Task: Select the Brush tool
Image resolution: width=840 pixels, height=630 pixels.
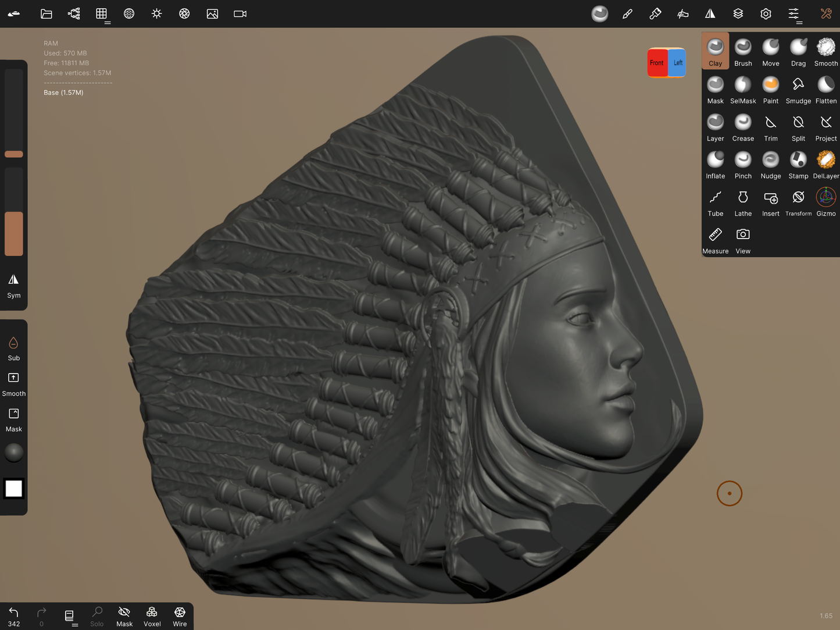Action: [x=743, y=51]
